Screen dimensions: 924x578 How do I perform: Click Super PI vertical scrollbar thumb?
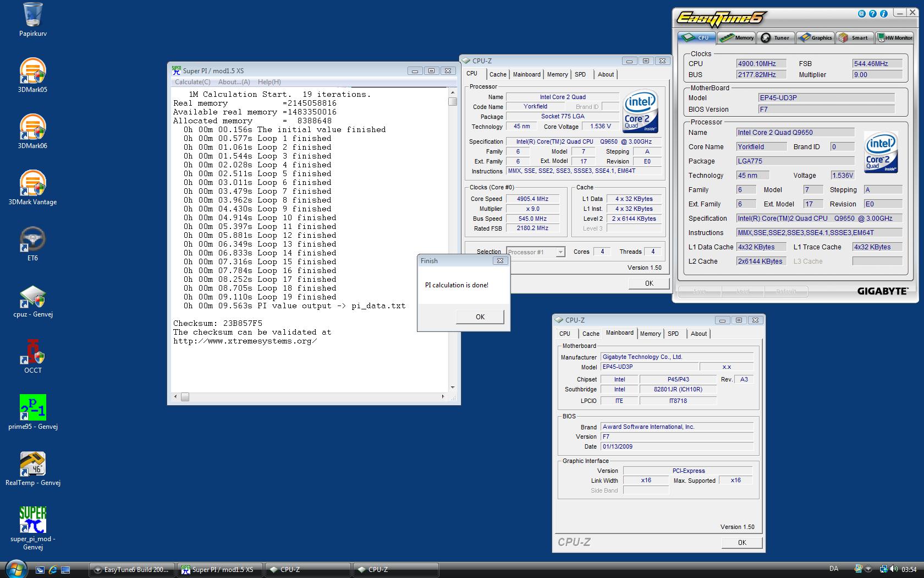[453, 101]
